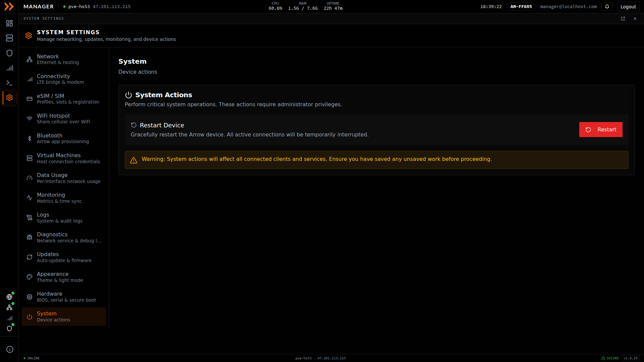
Task: Open Updates firmware section
Action: pyautogui.click(x=64, y=257)
